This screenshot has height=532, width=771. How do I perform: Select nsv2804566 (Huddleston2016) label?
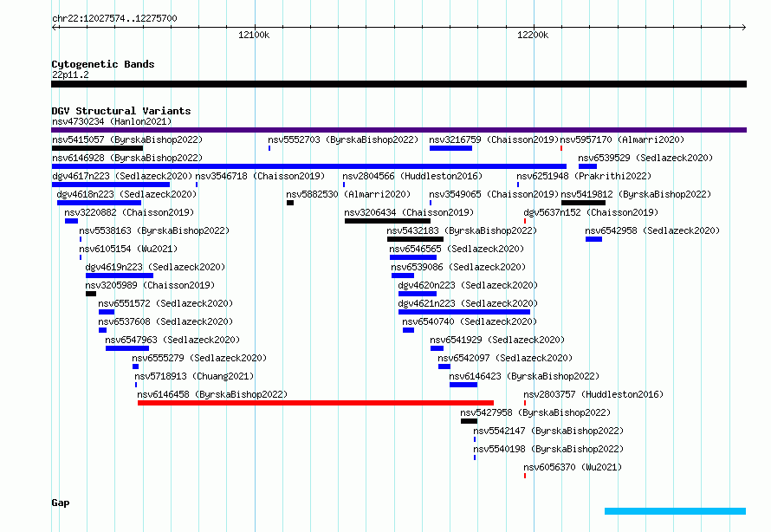pyautogui.click(x=412, y=176)
